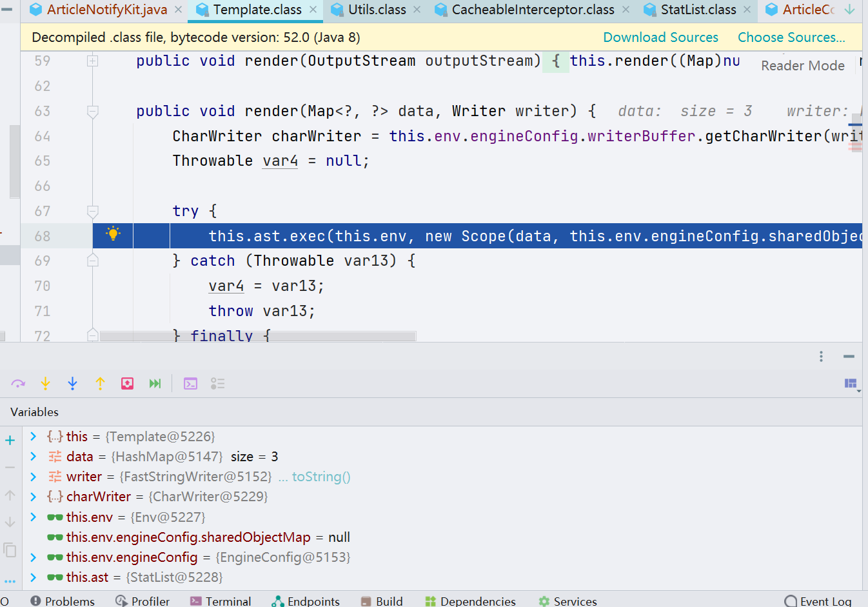This screenshot has height=607, width=868.
Task: Click the Download Sources link
Action: tap(660, 37)
